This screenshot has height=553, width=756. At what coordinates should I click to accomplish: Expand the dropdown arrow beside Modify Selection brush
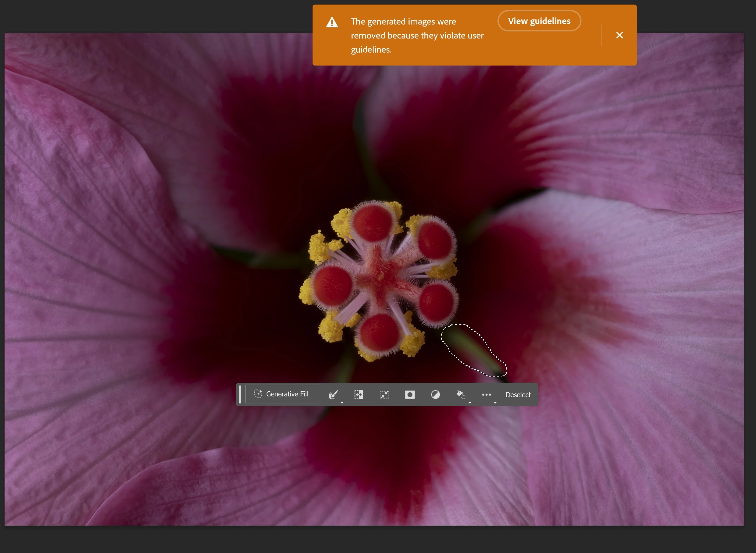tap(342, 403)
